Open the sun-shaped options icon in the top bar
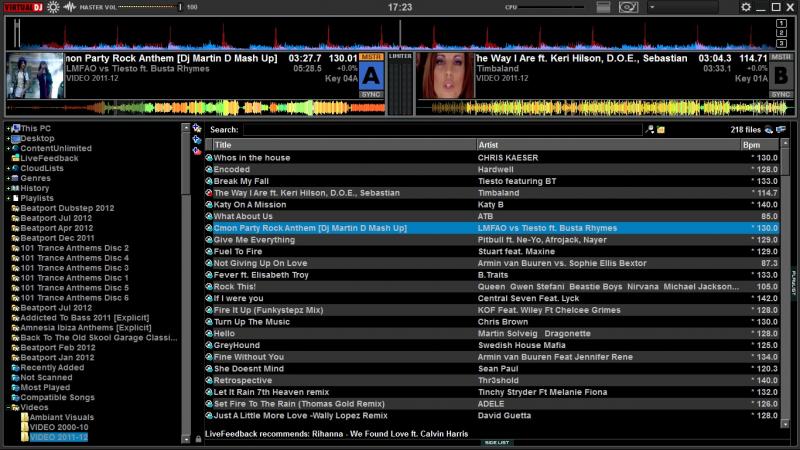The height and width of the screenshot is (450, 800). (53, 7)
